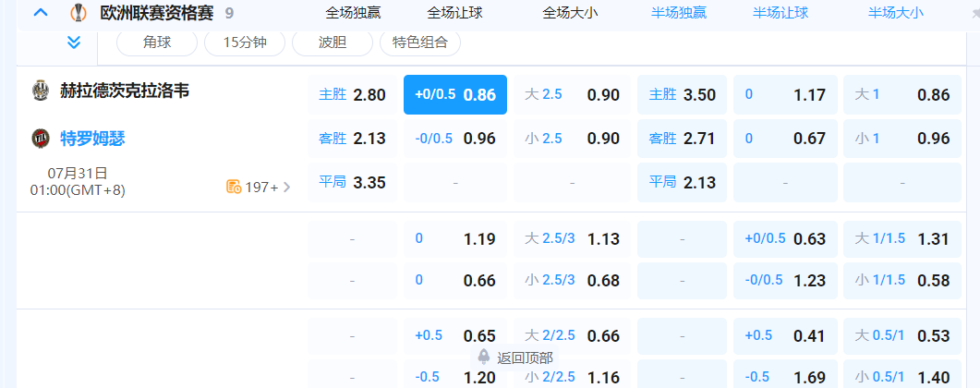
Task: Select 大 0.5/1 0.53 odds
Action: coord(902,336)
